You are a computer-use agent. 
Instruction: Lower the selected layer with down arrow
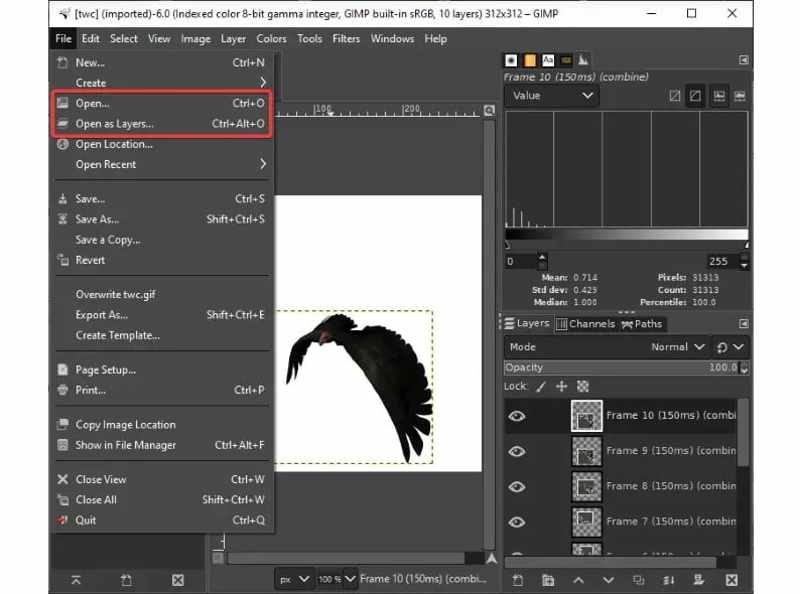click(x=609, y=580)
